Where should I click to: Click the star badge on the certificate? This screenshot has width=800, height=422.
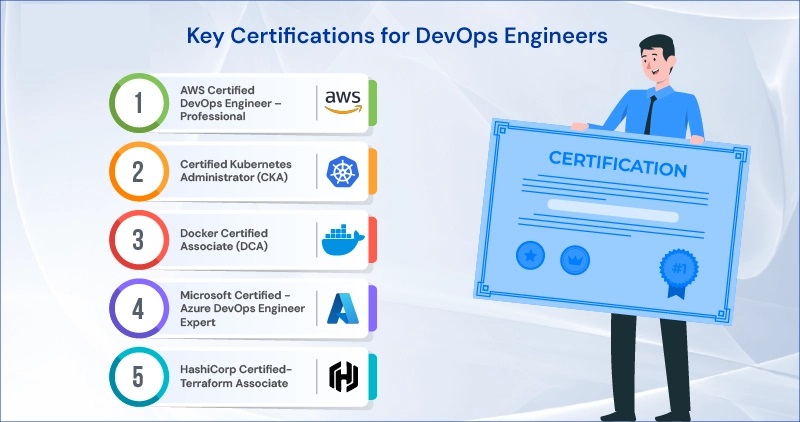529,257
